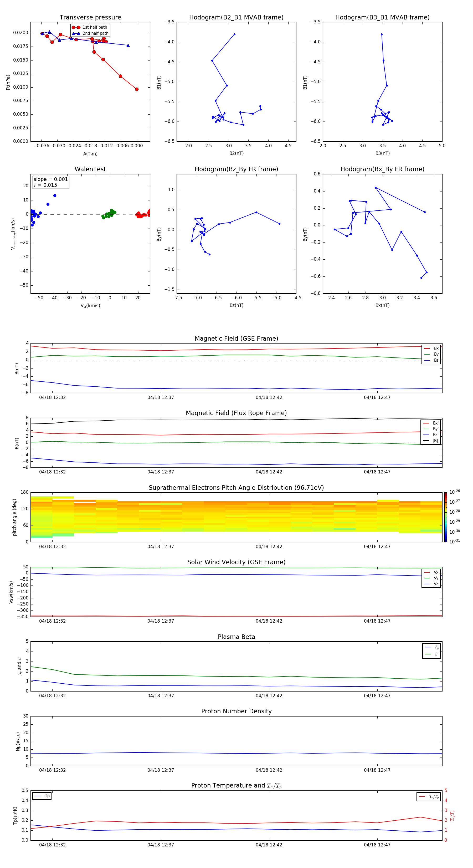The width and height of the screenshot is (473, 868).
Task: Click the 'A(T·m)' x-axis label
Action: pyautogui.click(x=90, y=154)
